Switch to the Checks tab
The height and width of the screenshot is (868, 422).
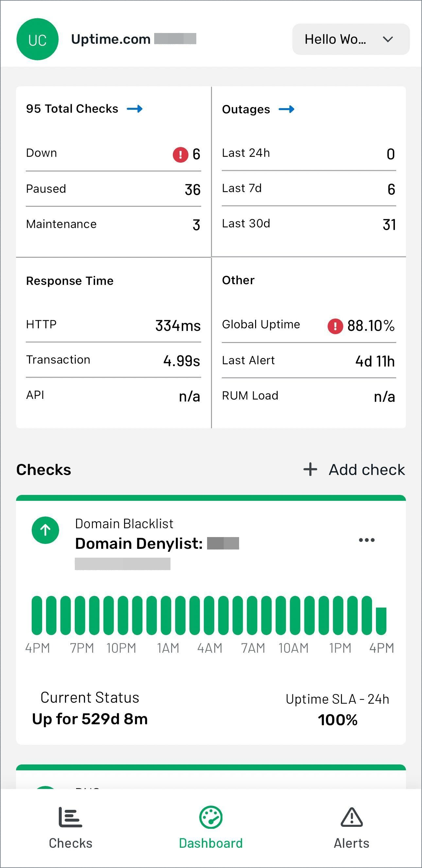click(71, 827)
